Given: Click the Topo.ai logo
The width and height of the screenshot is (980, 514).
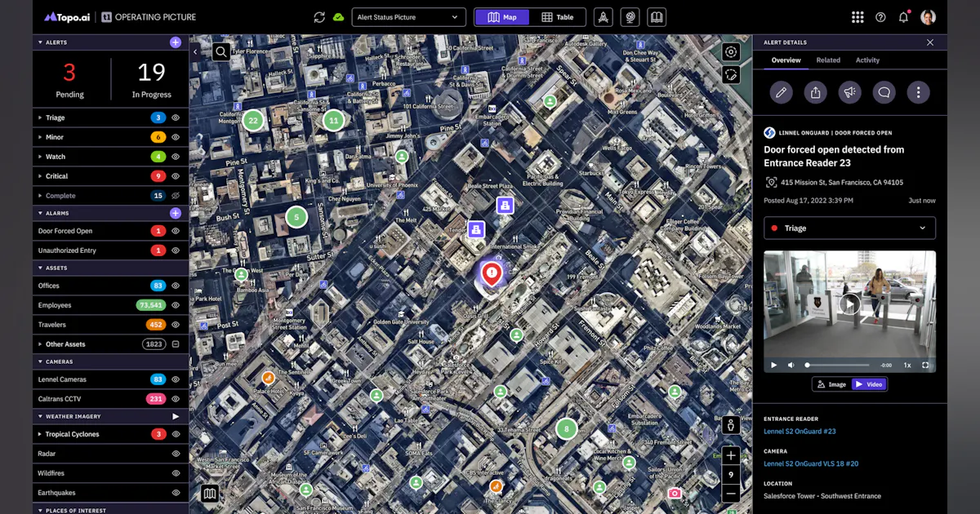Looking at the screenshot, I should 65,17.
